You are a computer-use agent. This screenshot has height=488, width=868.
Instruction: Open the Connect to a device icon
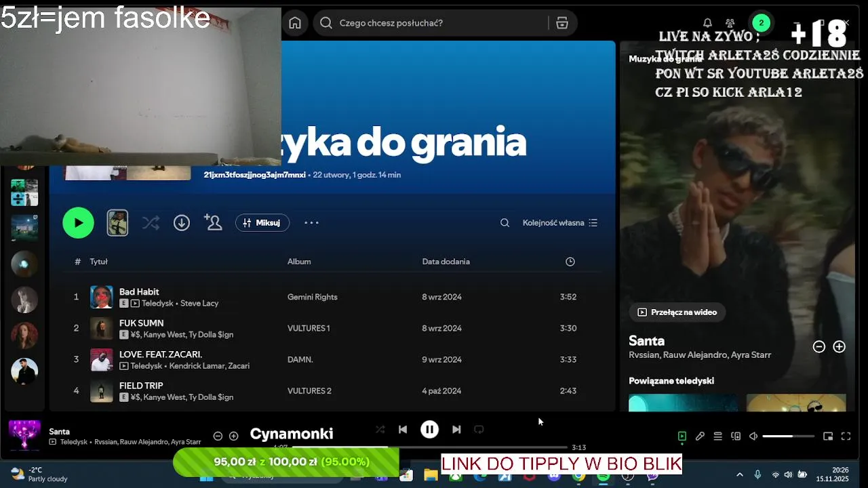click(736, 436)
